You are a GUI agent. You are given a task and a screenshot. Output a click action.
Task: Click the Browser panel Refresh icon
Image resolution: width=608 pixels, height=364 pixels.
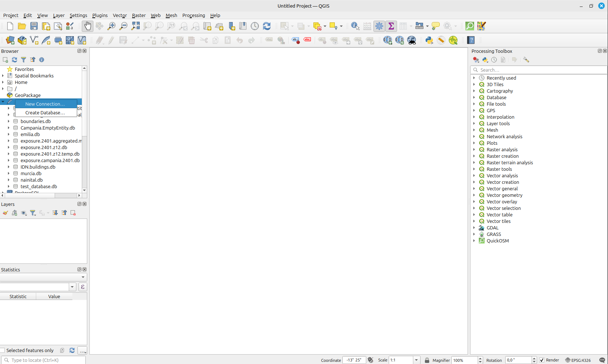coord(14,60)
